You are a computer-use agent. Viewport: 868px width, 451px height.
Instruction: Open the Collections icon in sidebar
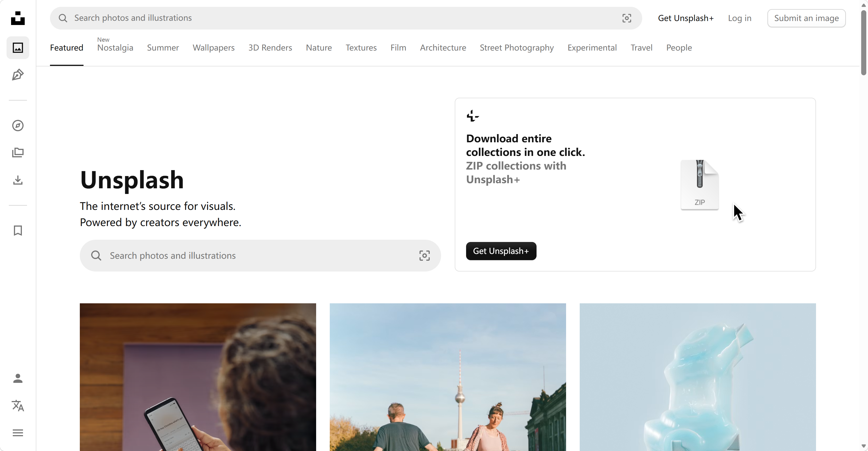(18, 153)
